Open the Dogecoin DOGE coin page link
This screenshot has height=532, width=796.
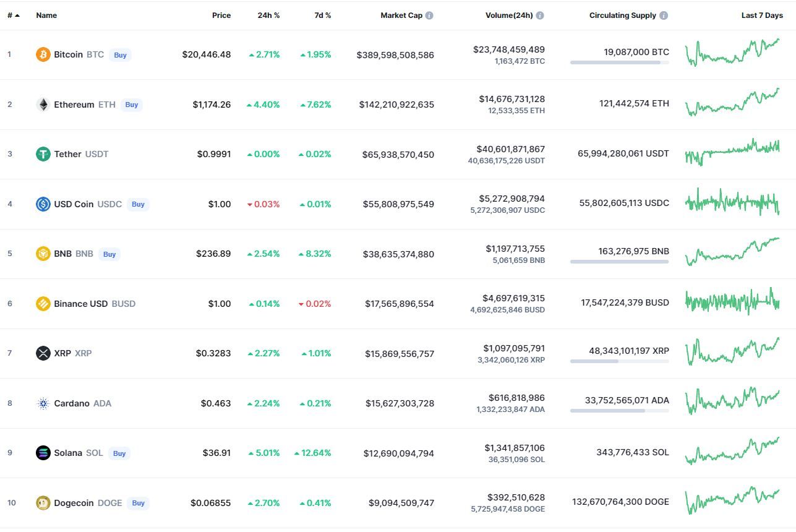point(88,503)
